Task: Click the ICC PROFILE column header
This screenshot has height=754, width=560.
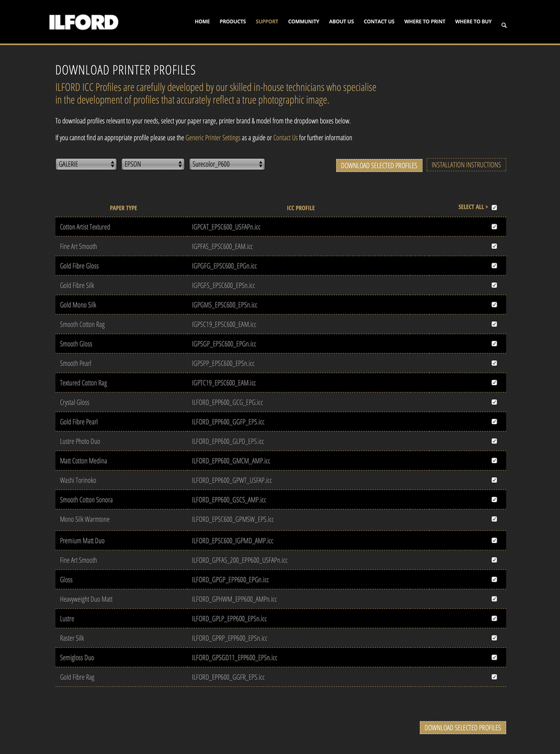Action: (301, 208)
